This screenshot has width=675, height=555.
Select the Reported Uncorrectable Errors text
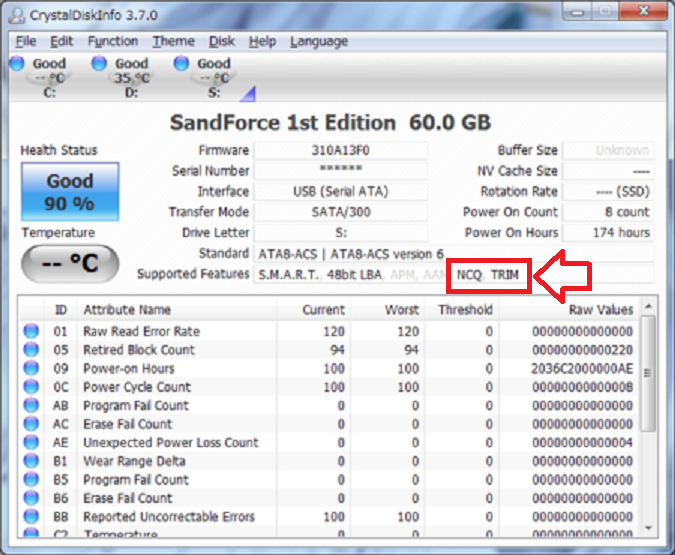(169, 517)
